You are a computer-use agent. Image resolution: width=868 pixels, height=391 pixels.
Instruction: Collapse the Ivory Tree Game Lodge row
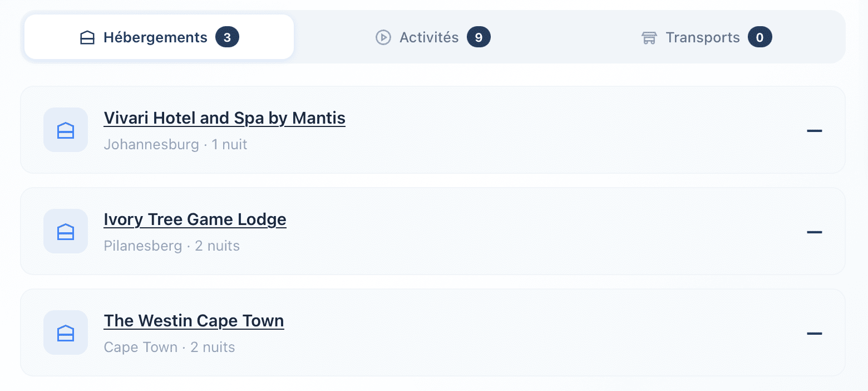814,232
